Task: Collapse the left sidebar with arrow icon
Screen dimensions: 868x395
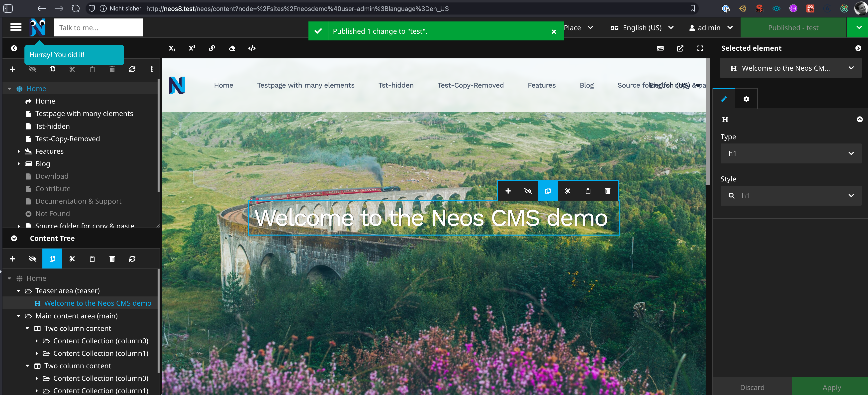Action: [14, 48]
